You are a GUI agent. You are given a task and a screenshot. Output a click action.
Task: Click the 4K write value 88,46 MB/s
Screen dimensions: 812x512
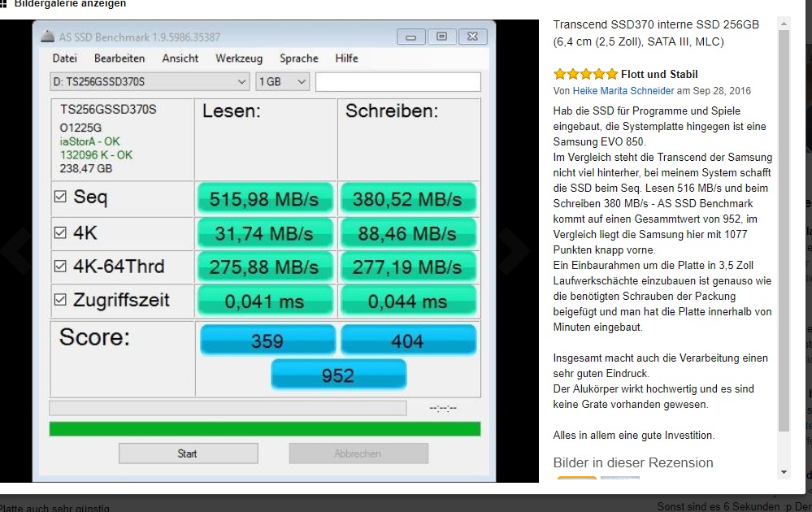(407, 233)
